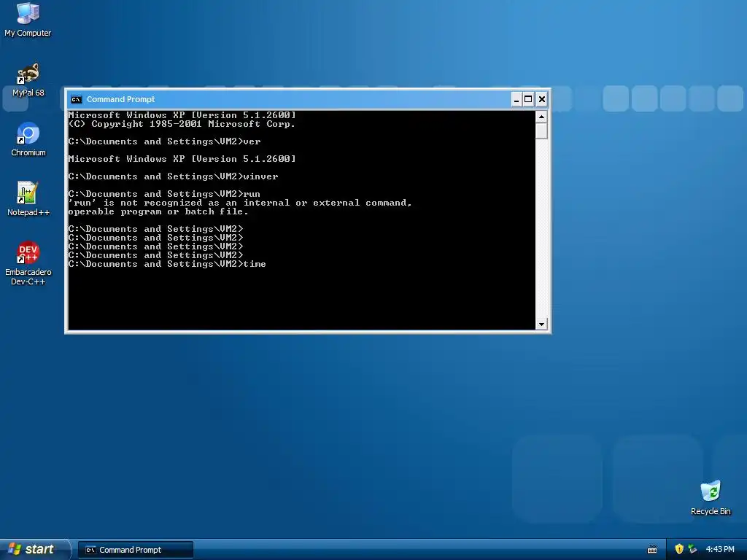Click the 4:43 PM system clock
The height and width of the screenshot is (560, 747).
coord(720,549)
